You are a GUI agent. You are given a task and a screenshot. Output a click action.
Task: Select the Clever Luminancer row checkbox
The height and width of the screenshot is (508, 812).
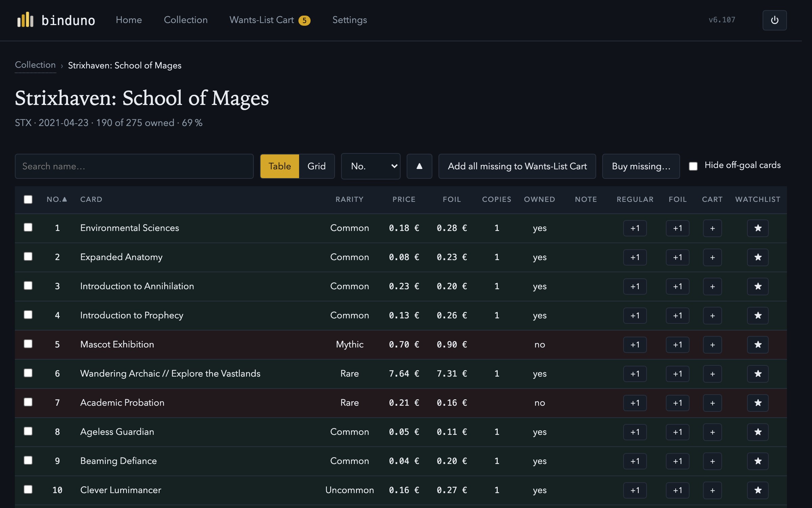28,489
